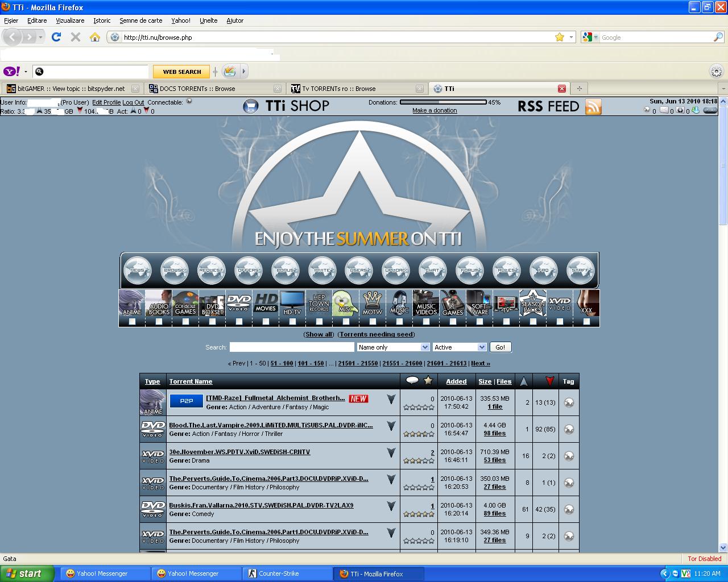Screen dimensions: 728x582
Task: Open the Chat globe navigation button
Action: [x=432, y=271]
